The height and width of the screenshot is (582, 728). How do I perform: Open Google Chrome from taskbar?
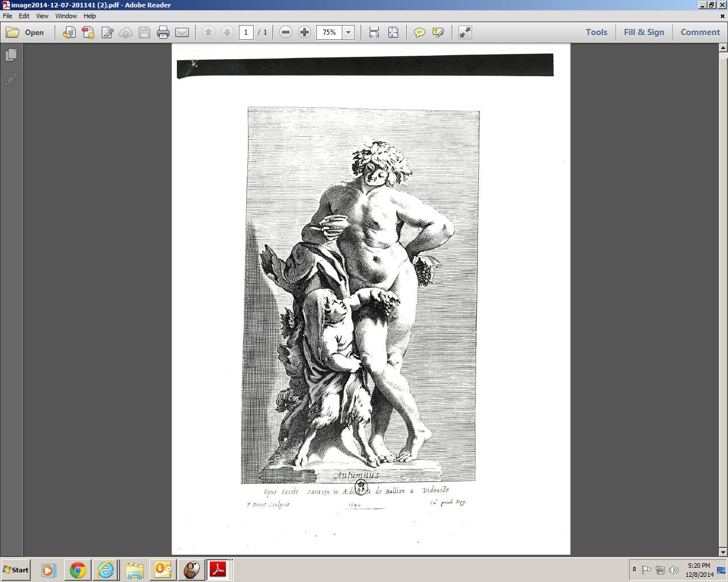[77, 569]
